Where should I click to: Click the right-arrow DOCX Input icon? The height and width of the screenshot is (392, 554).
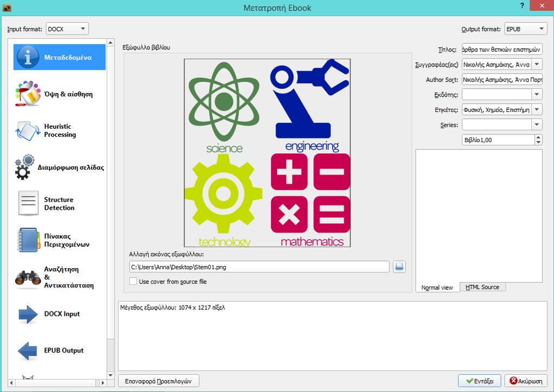(28, 314)
